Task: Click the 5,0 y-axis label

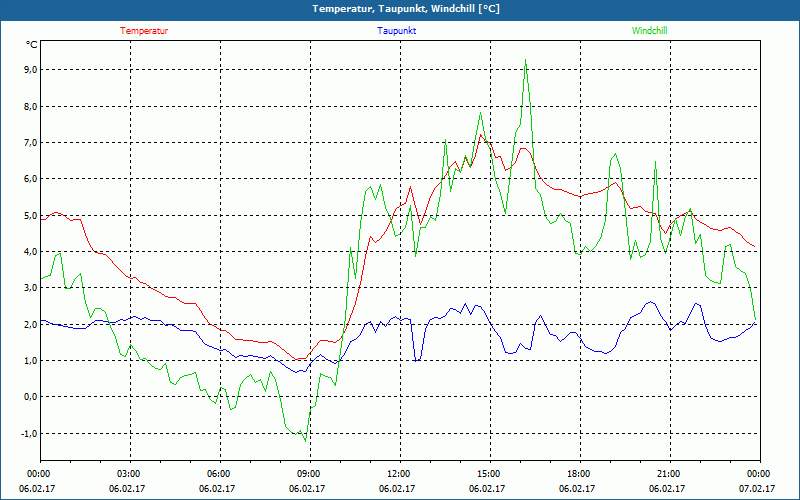Action: (x=31, y=215)
